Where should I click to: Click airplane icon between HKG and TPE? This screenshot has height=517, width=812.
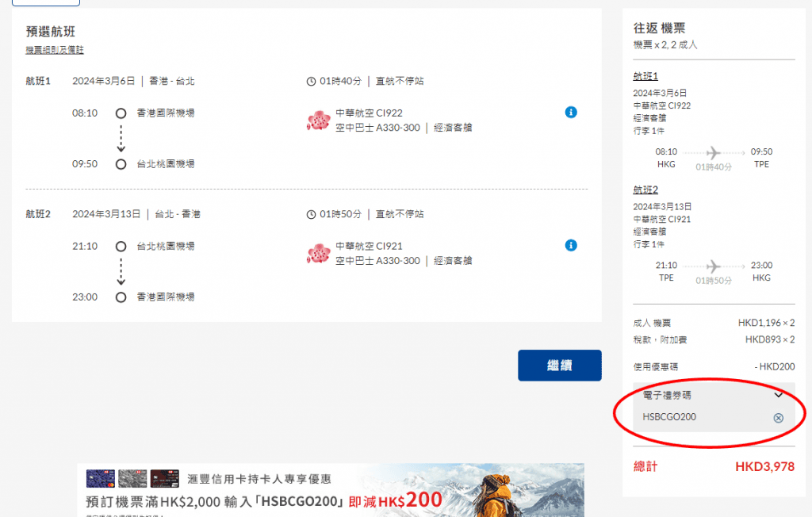coord(713,152)
